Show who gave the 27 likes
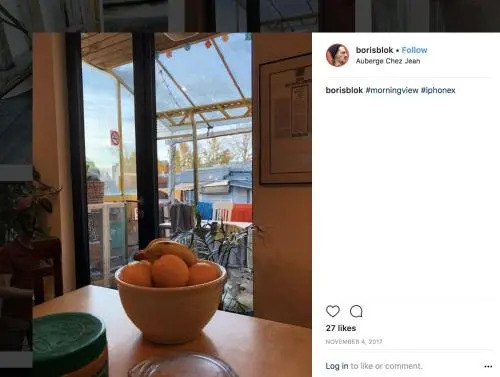 pos(341,328)
